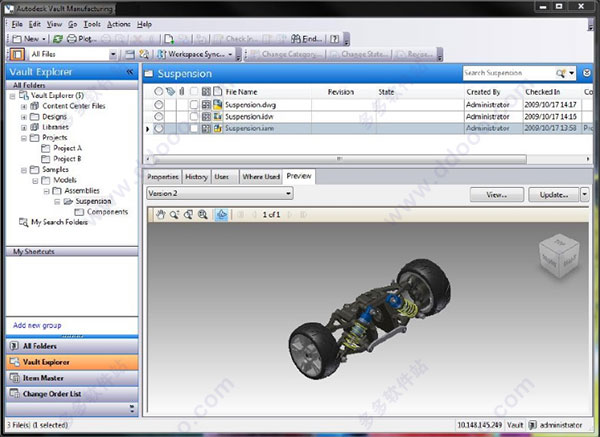600x437 pixels.
Task: Switch to the History tab
Action: tap(196, 177)
